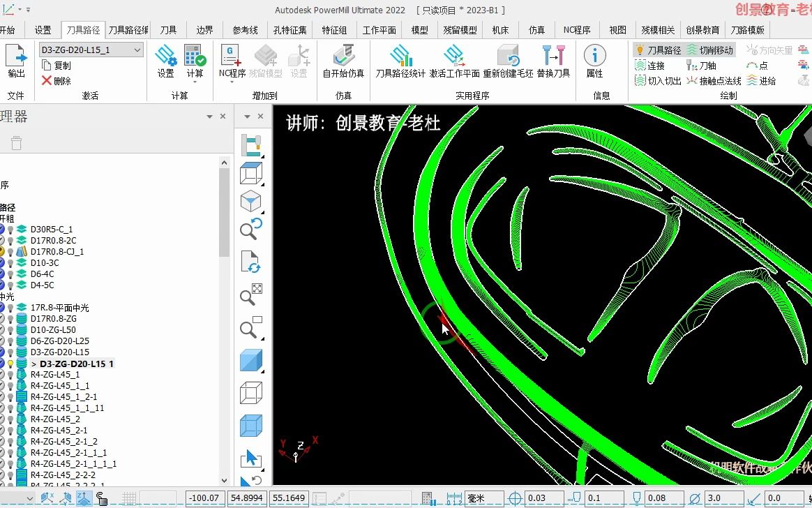Switch to the 残留模型 ribbon tab

460,30
